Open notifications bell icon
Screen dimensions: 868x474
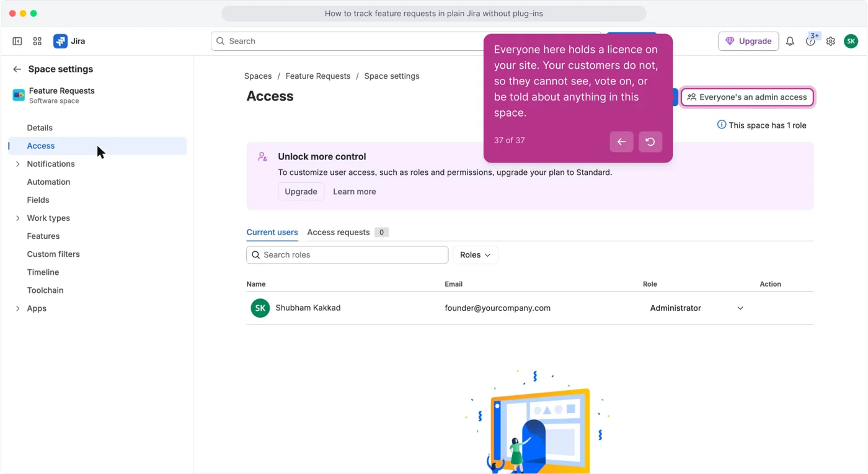coord(790,42)
